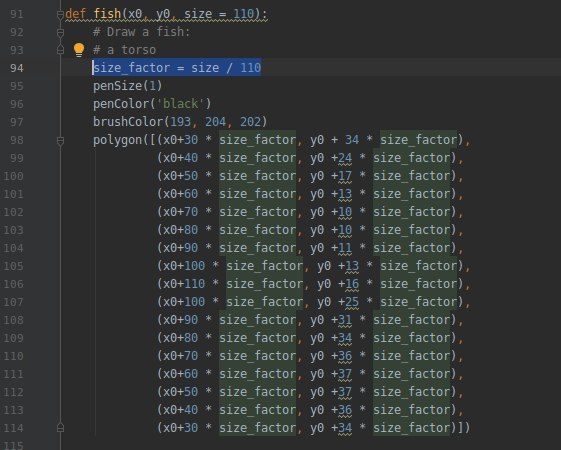Click the value 31 on line 108
561x450 pixels.
point(345,320)
